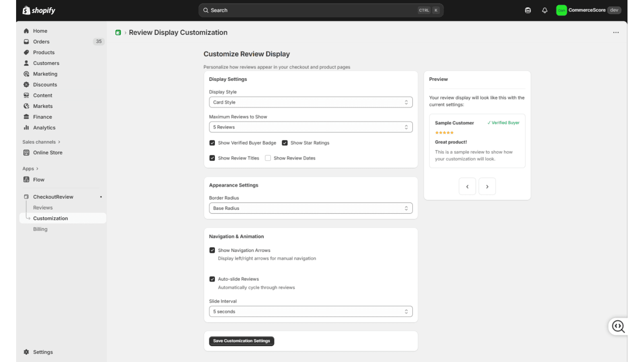Open the Home page from the sidebar

coord(40,31)
